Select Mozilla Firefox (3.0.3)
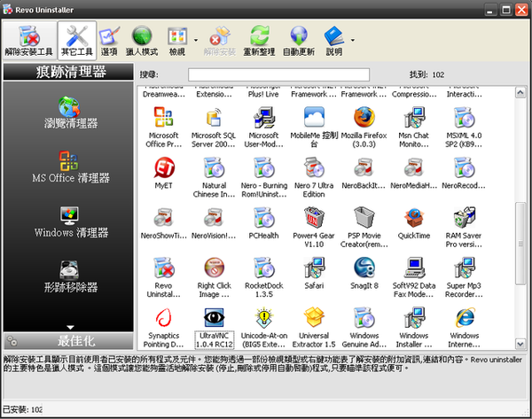 point(364,128)
